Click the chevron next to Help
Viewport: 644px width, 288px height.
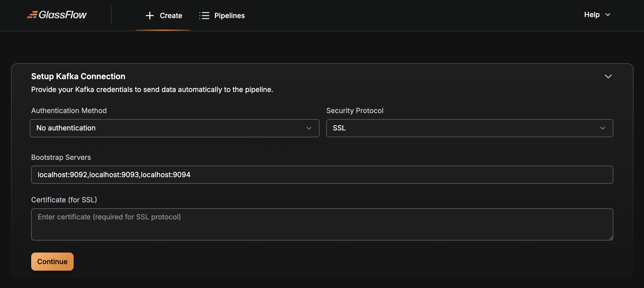[x=608, y=15]
